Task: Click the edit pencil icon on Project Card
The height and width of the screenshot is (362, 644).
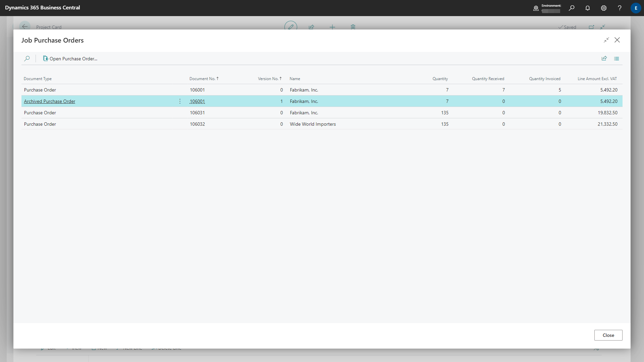Action: pyautogui.click(x=291, y=26)
